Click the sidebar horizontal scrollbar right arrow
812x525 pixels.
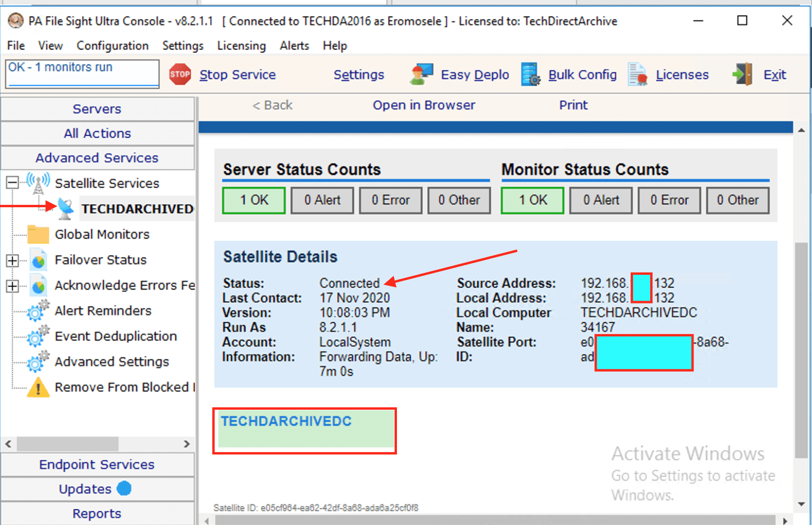pos(187,444)
